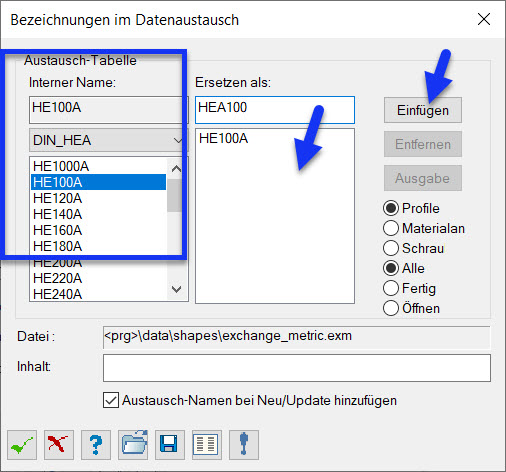The height and width of the screenshot is (472, 506).
Task: Click the Ausgabe button
Action: tap(423, 178)
